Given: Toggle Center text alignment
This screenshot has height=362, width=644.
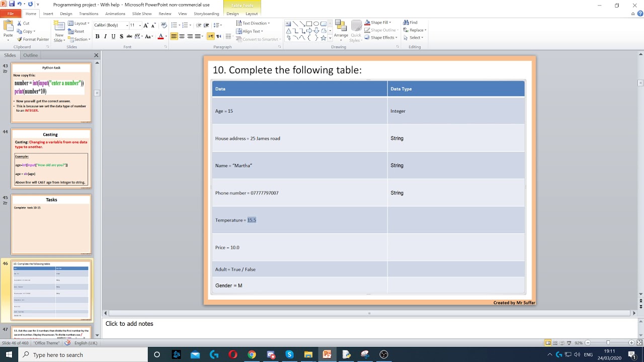Looking at the screenshot, I should tap(182, 36).
